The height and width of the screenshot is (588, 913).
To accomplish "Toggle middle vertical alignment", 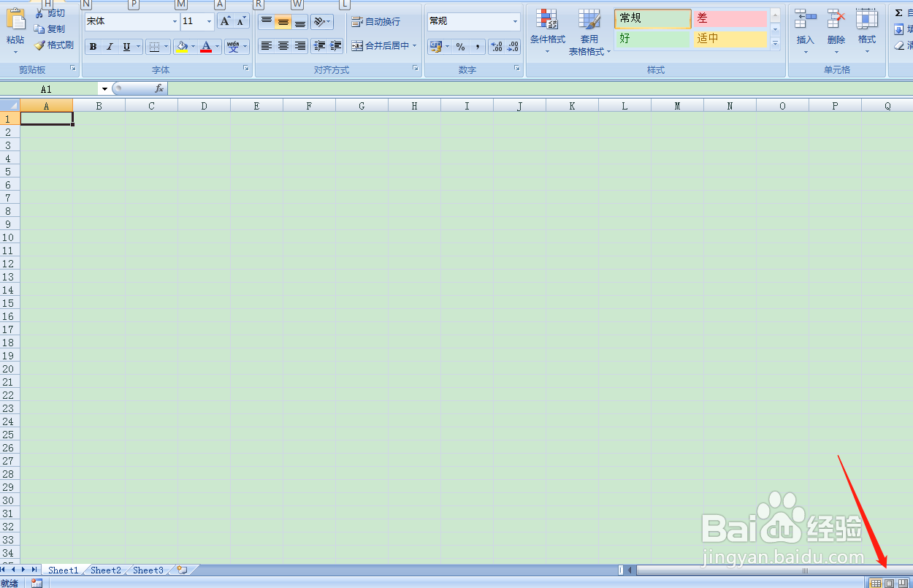I will [283, 22].
